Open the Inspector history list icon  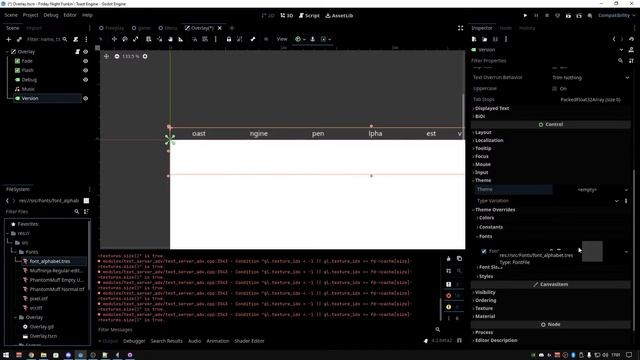[631, 39]
